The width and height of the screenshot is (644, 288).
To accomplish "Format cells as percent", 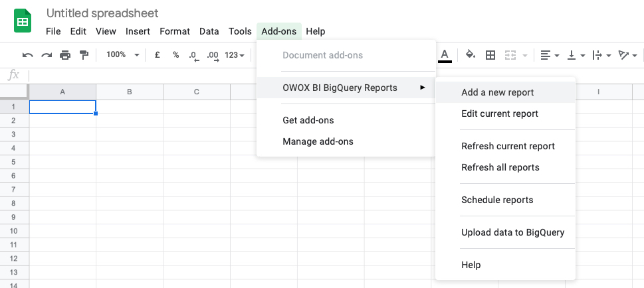I will pos(175,55).
